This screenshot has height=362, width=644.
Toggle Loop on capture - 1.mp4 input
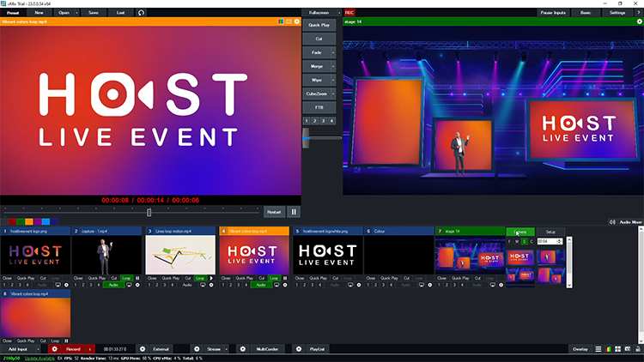tap(127, 278)
